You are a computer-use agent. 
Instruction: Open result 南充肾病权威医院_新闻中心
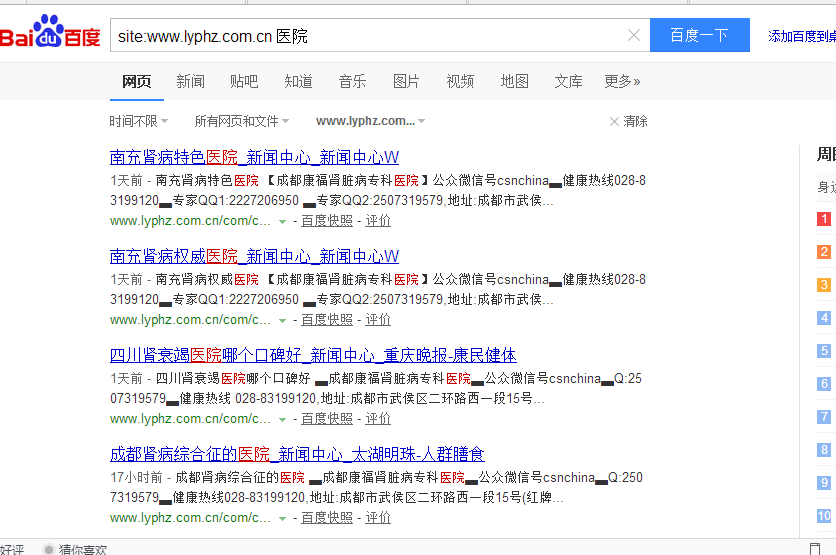tap(254, 256)
